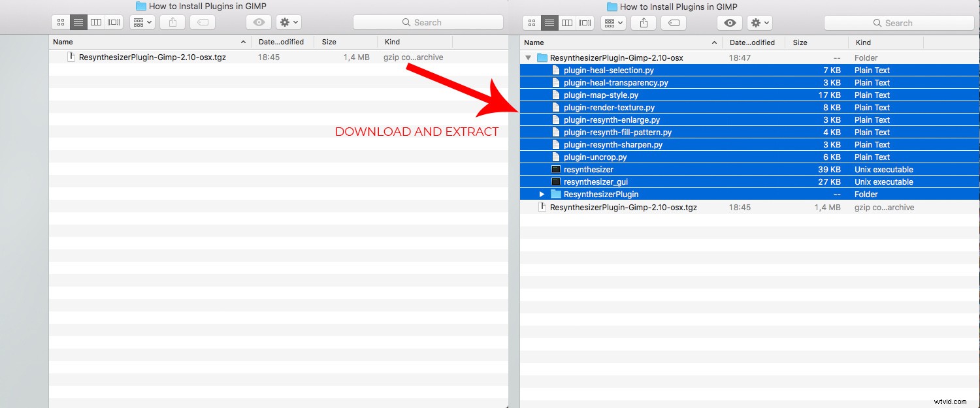The height and width of the screenshot is (408, 980).
Task: Open the gear action menu in the right window
Action: (x=759, y=22)
